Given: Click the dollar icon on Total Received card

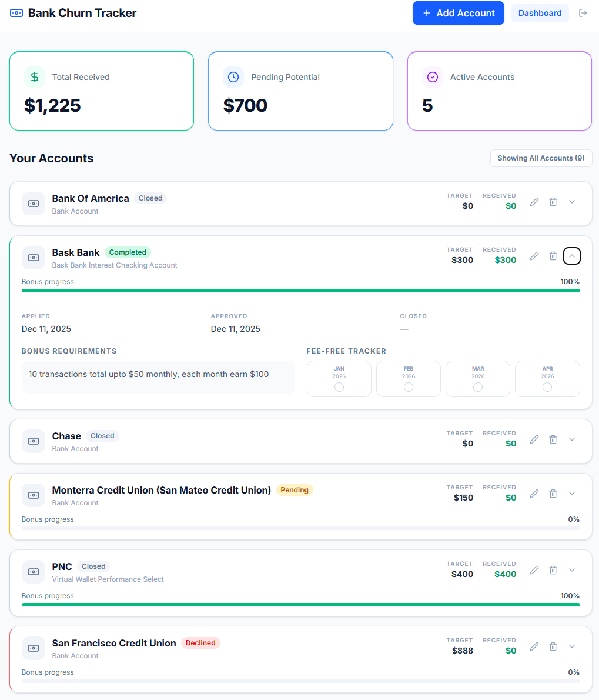Looking at the screenshot, I should [34, 77].
